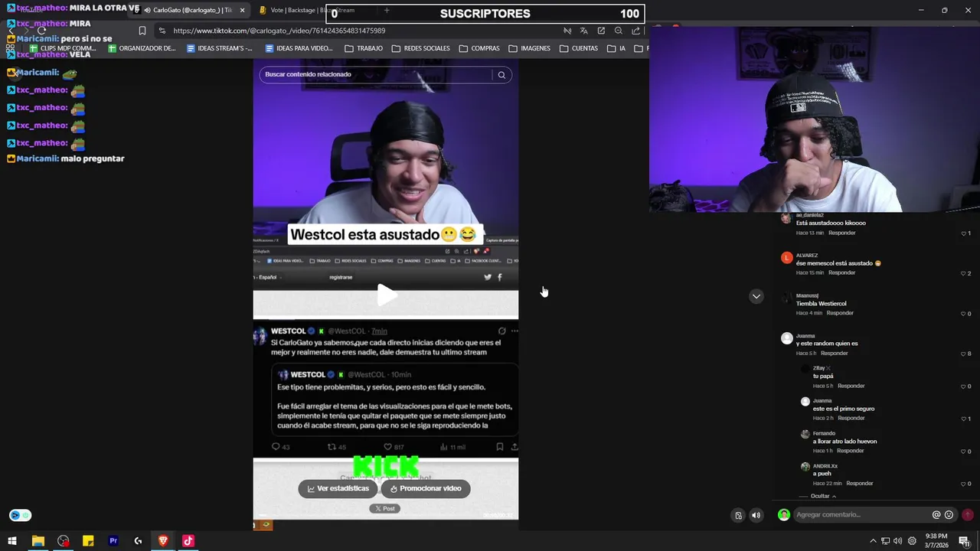Image resolution: width=980 pixels, height=551 pixels.
Task: Close the CarloGato browser tab
Action: point(242,10)
